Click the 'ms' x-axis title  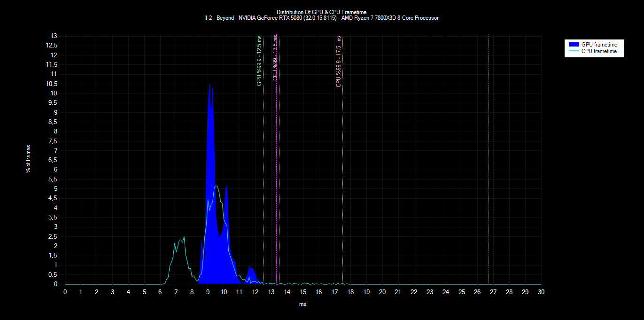(303, 304)
